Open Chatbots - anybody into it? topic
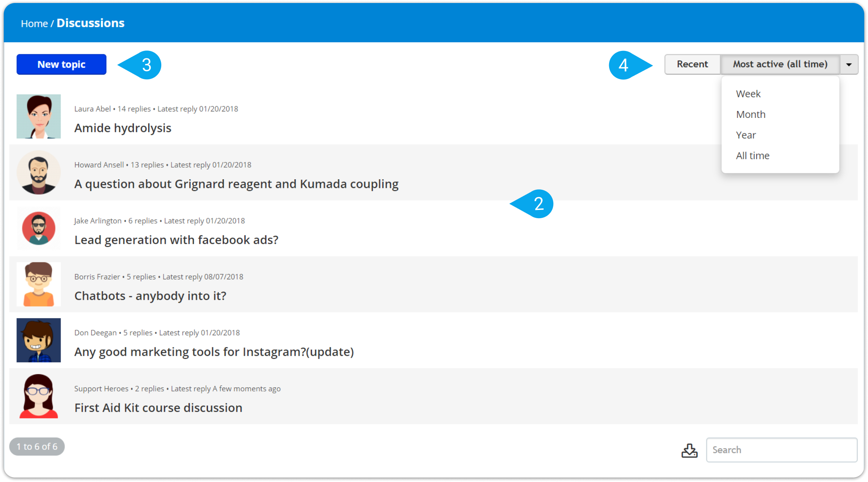The image size is (868, 482). pos(150,296)
